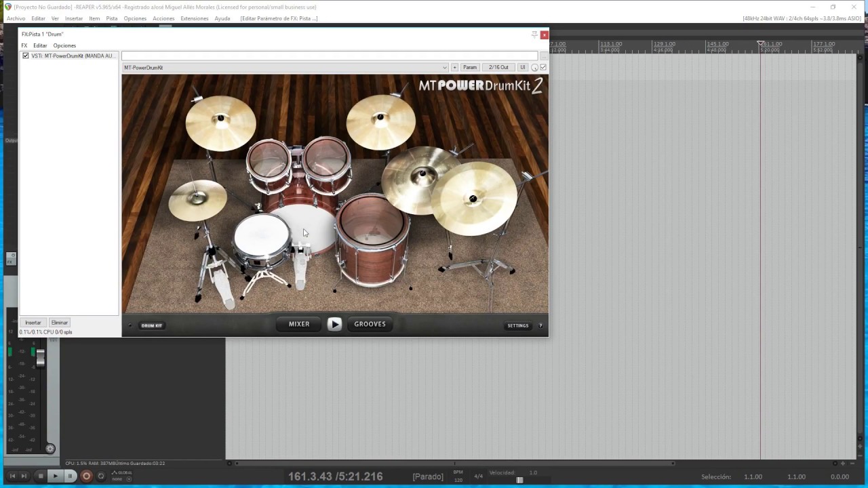The height and width of the screenshot is (488, 868).
Task: Start recording with the red record button
Action: click(x=86, y=476)
